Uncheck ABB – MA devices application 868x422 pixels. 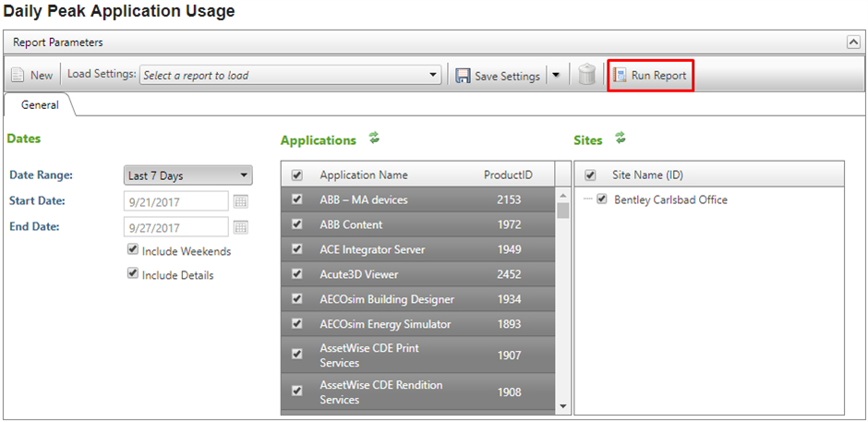[x=296, y=199]
